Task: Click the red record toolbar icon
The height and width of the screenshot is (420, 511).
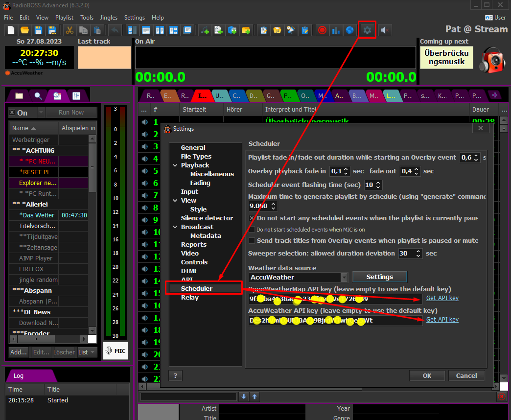Action: pyautogui.click(x=322, y=30)
